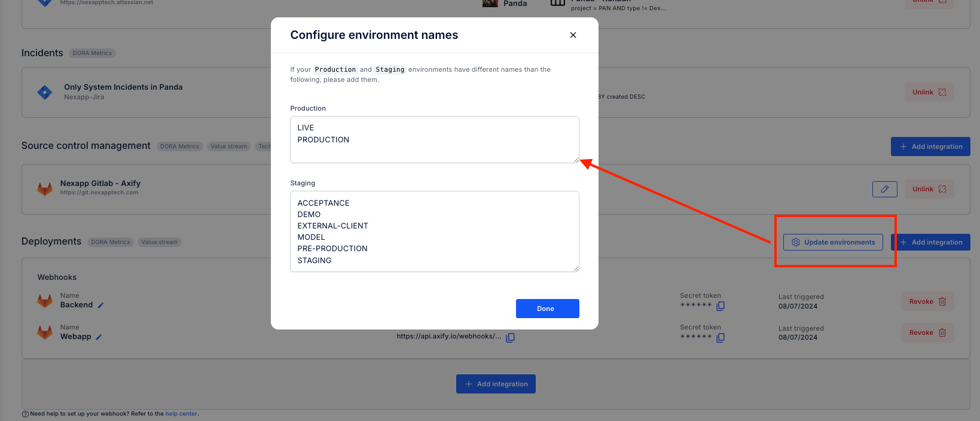980x421 pixels.
Task: Click the Webhooks heading
Action: coord(57,277)
